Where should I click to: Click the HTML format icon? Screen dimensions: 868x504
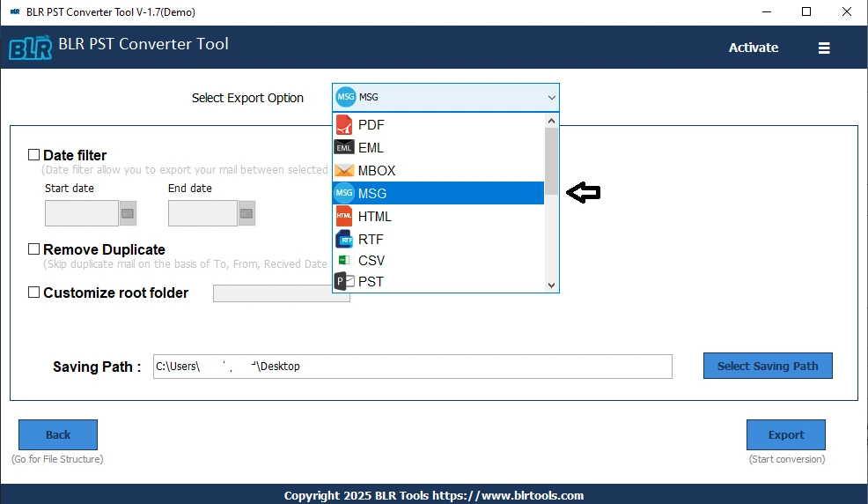(x=343, y=217)
